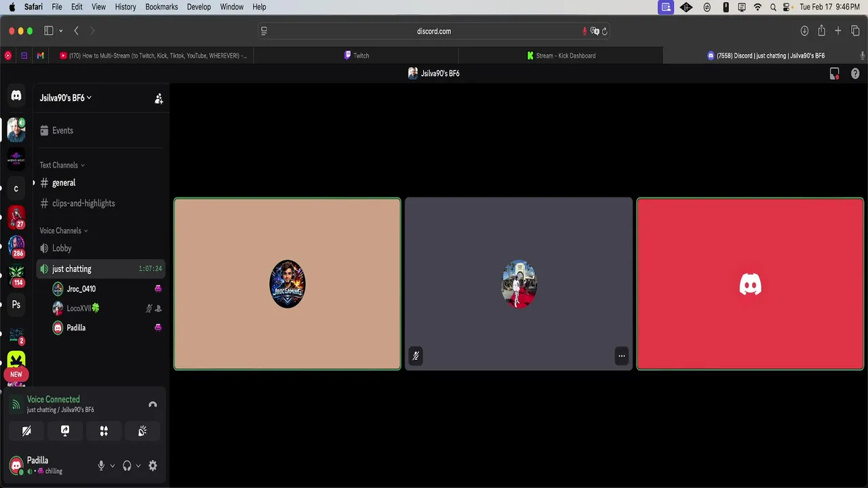Join the Lobby voice channel
Viewport: 868px width, 488px height.
[x=102, y=249]
